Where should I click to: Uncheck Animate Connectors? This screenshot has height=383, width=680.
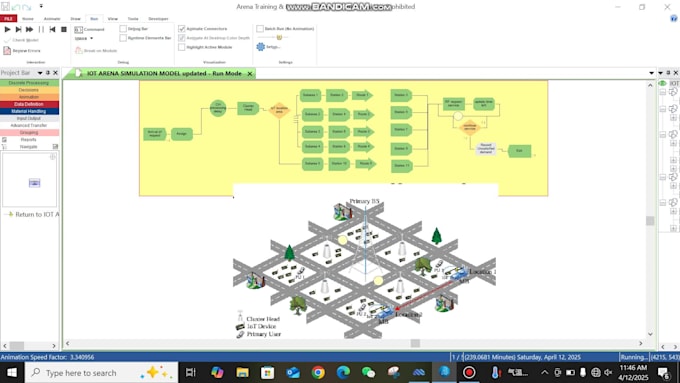(182, 29)
